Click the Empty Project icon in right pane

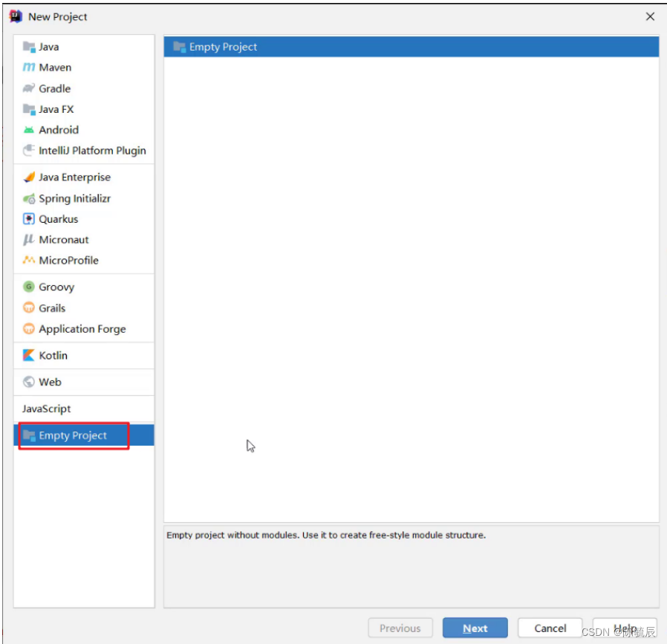click(x=180, y=47)
